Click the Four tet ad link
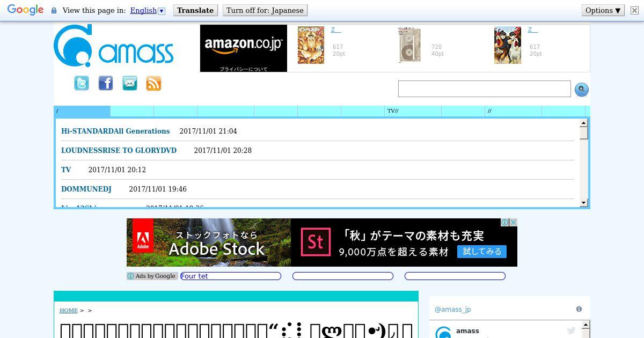The width and height of the screenshot is (644, 338). click(x=231, y=276)
